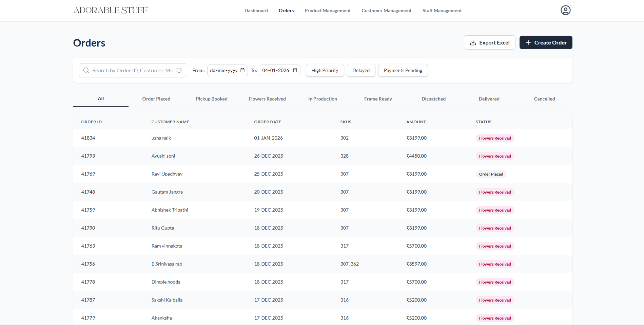644x325 pixels.
Task: Switch to the Dispatched tab
Action: coord(433,99)
